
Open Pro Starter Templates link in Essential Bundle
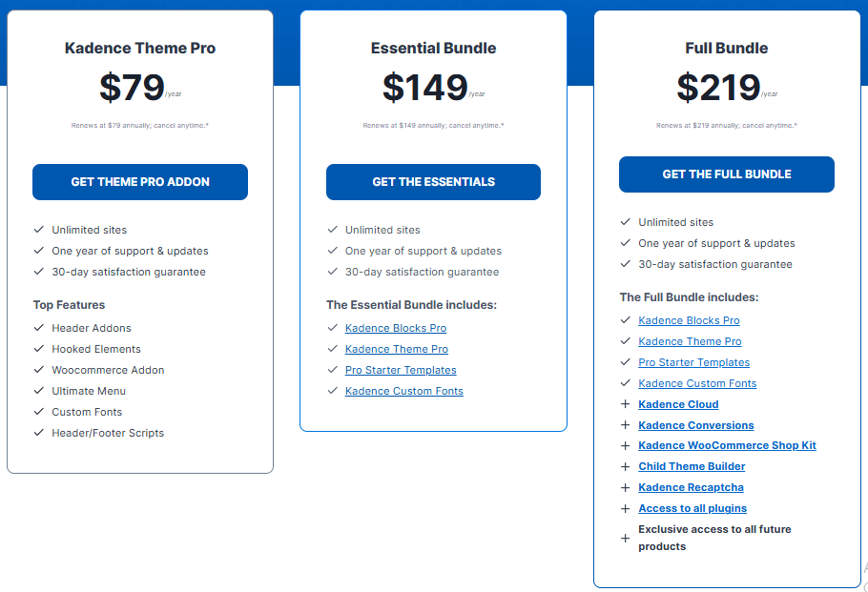[401, 370]
